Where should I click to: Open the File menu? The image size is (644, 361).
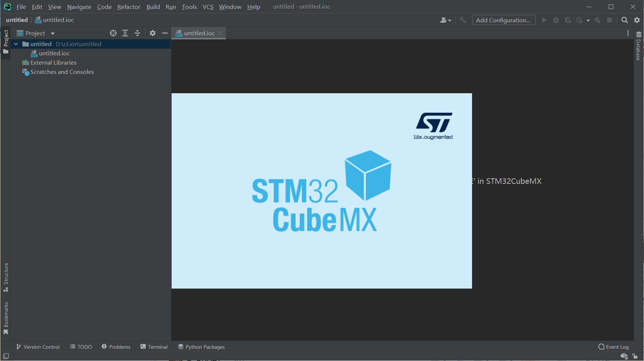pos(21,7)
